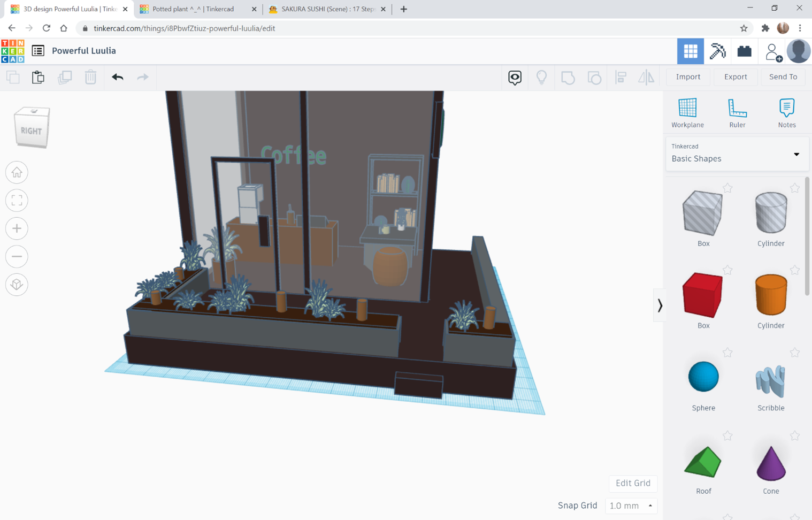The width and height of the screenshot is (812, 520).
Task: Click the Group shapes icon
Action: coord(568,78)
